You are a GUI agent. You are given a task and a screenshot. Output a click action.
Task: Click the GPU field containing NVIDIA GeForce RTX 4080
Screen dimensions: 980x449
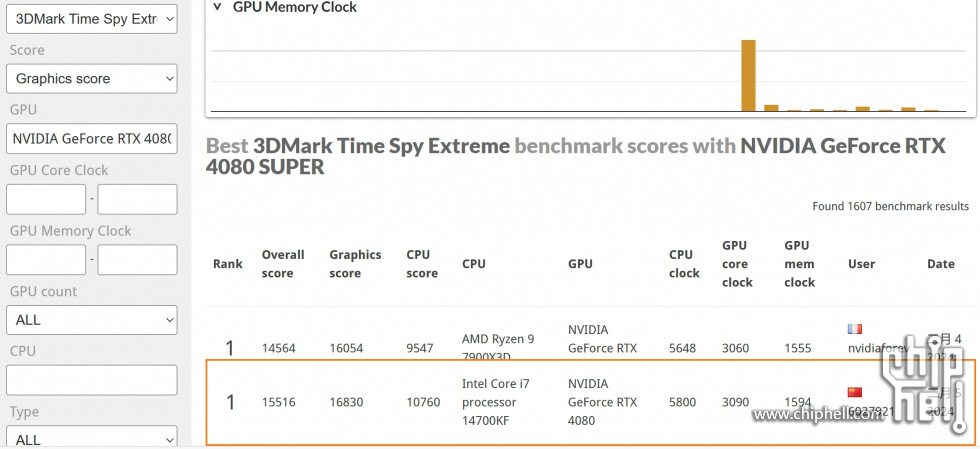coord(92,139)
